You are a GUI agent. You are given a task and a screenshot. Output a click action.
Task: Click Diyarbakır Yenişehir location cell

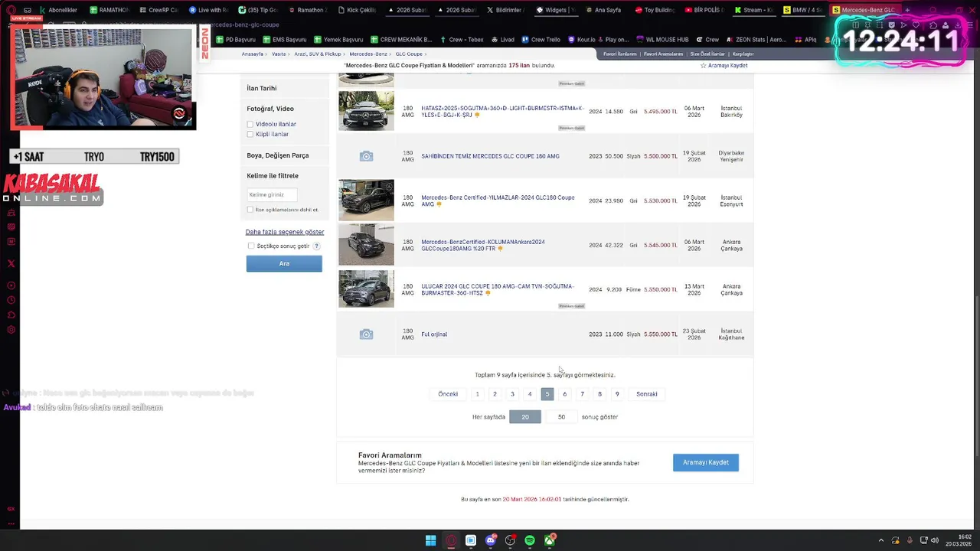[731, 156]
